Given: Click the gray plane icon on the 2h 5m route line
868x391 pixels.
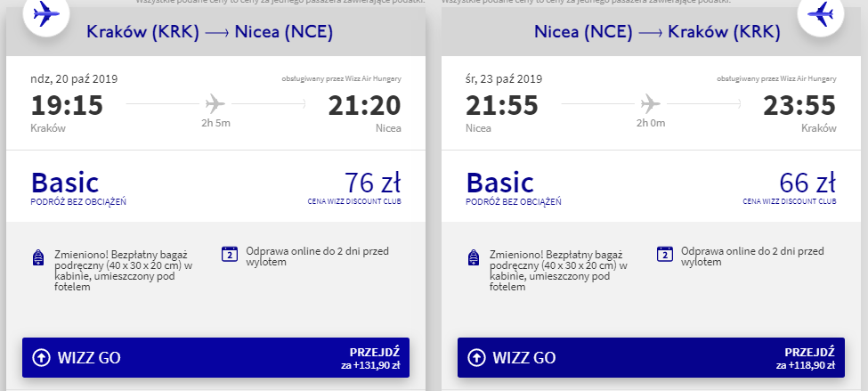Looking at the screenshot, I should (x=215, y=103).
